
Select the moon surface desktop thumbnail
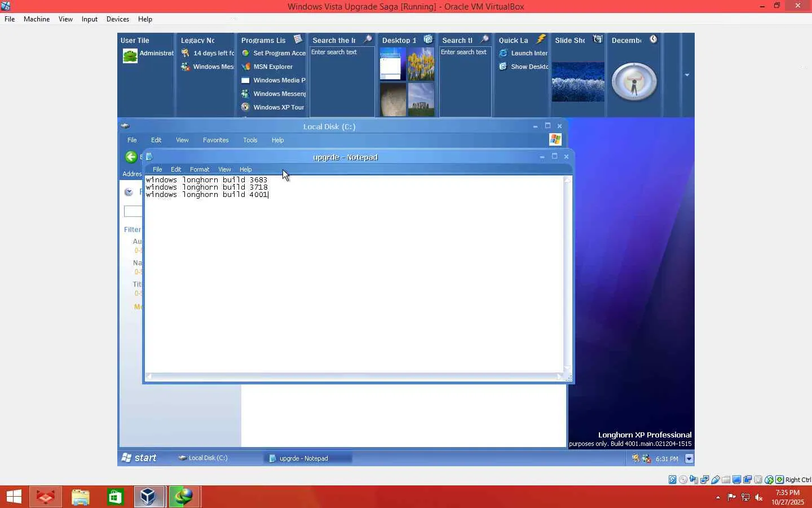393,100
